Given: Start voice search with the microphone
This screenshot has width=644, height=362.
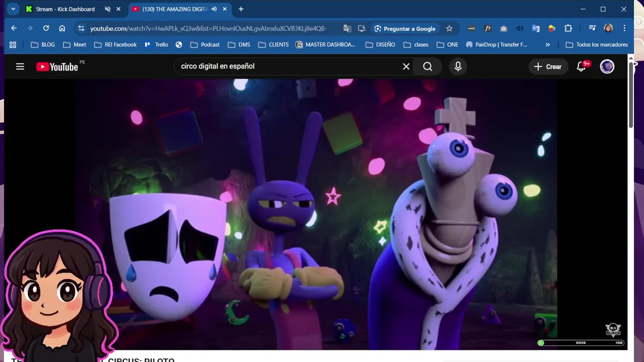Looking at the screenshot, I should click(x=458, y=66).
